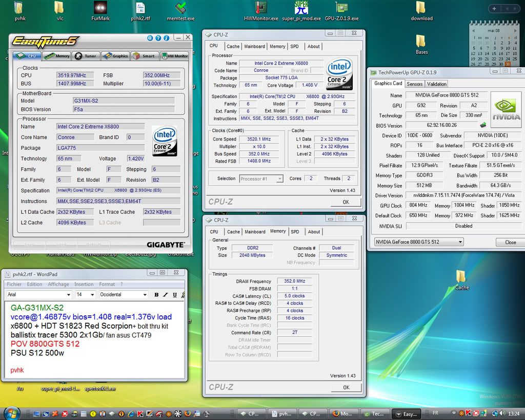Screen dimensions: 525x420
Task: Select the HWMonitor.exe desktop icon
Action: pyautogui.click(x=261, y=8)
